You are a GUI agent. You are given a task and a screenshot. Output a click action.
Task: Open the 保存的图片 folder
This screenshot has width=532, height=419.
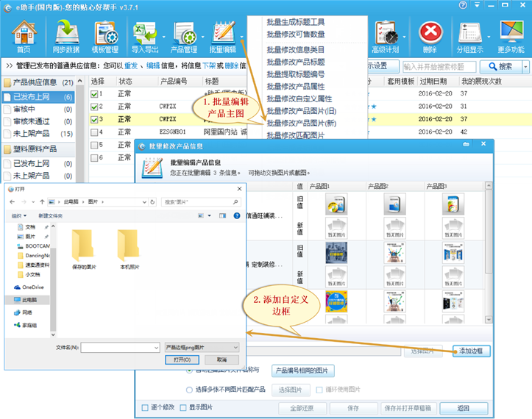pos(84,248)
